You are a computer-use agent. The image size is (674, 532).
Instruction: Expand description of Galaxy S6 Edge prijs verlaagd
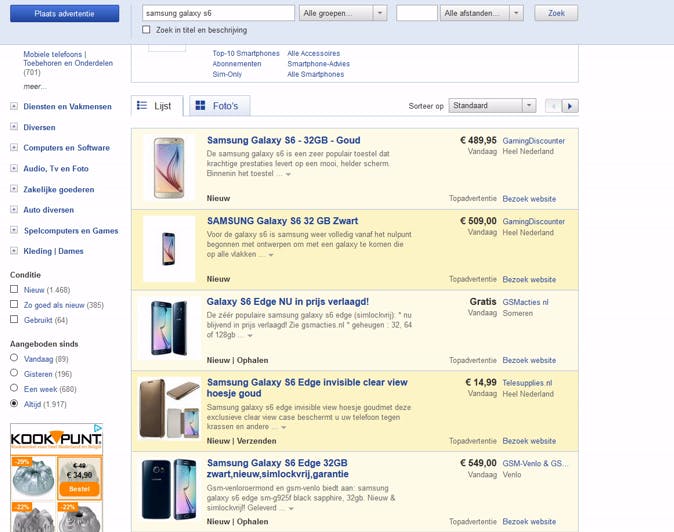click(250, 336)
